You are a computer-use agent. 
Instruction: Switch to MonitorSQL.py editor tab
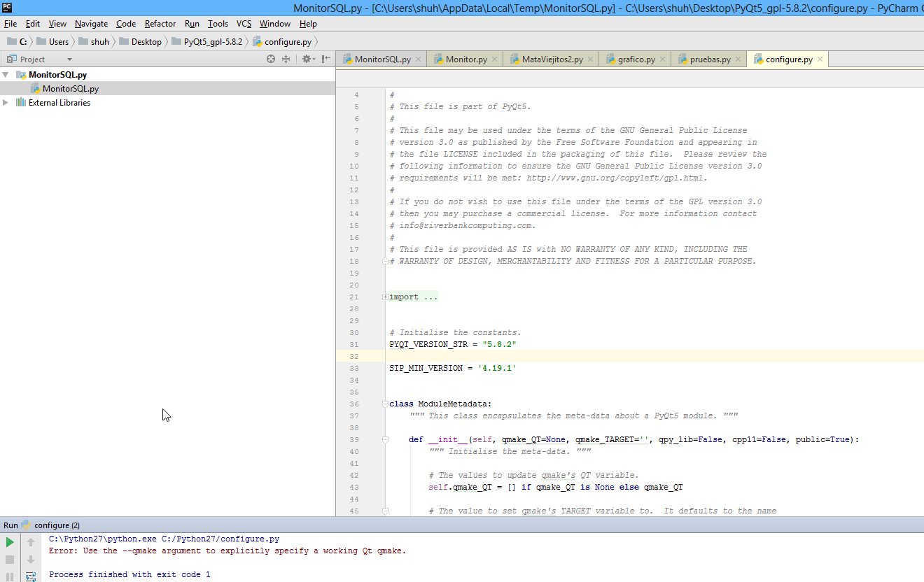381,59
